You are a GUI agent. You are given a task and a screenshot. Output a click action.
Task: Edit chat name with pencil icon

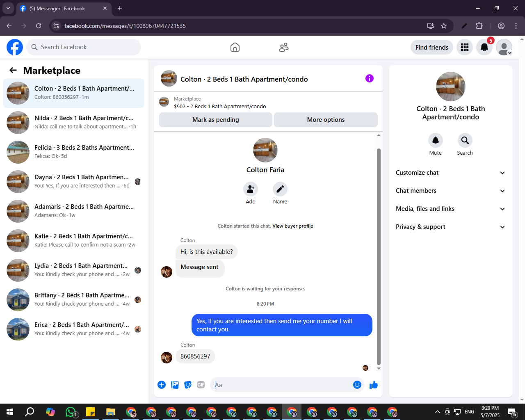coord(280,189)
